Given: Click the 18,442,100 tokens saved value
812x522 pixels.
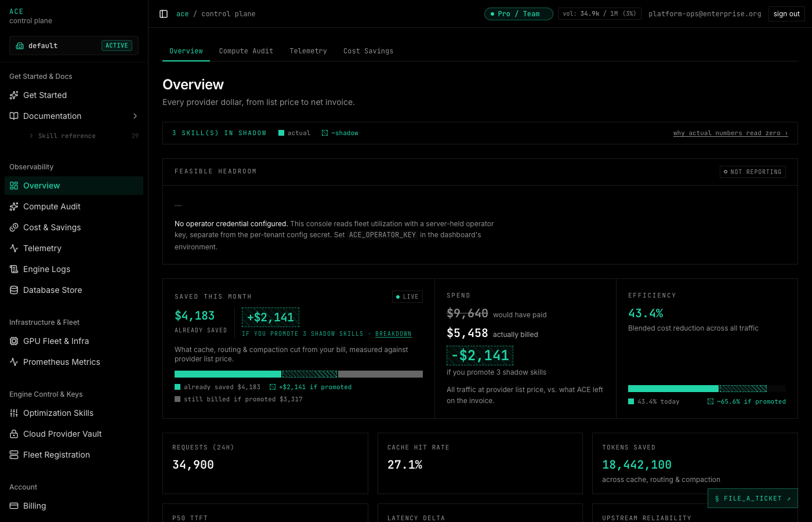Looking at the screenshot, I should (x=637, y=465).
